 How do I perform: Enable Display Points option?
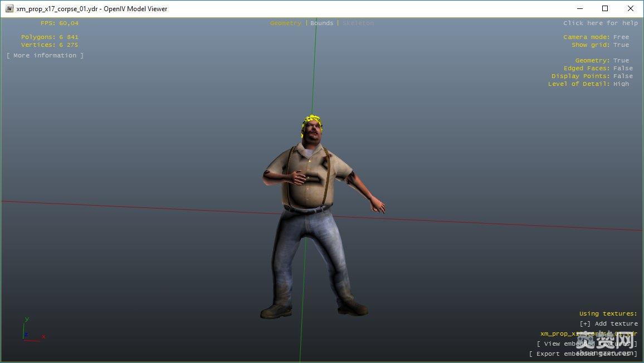(x=623, y=76)
